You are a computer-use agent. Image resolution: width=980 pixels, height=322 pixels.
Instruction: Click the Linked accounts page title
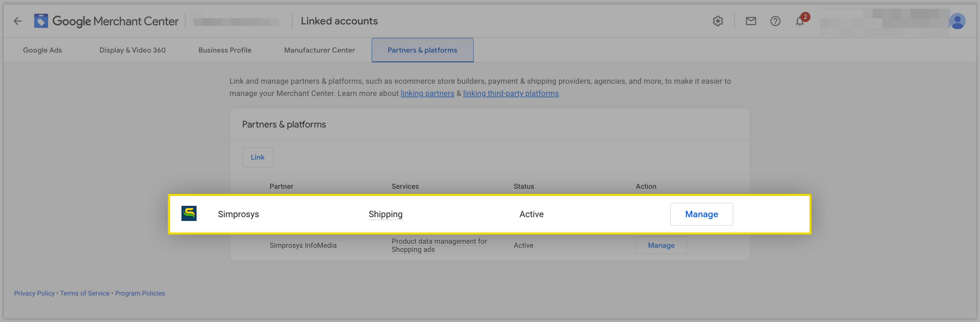(x=339, y=21)
